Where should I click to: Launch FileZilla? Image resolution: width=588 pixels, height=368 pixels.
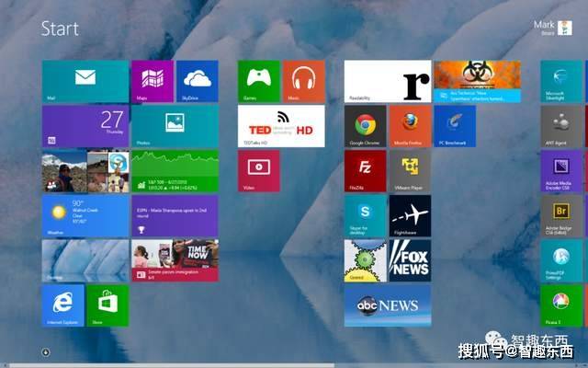pos(366,171)
